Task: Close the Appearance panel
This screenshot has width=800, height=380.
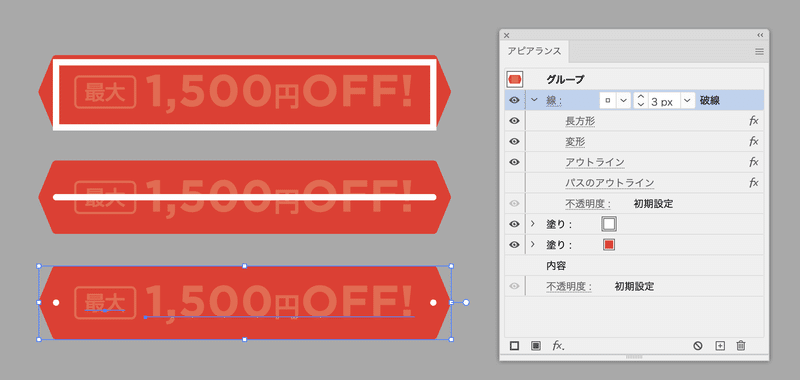Action: 507,35
